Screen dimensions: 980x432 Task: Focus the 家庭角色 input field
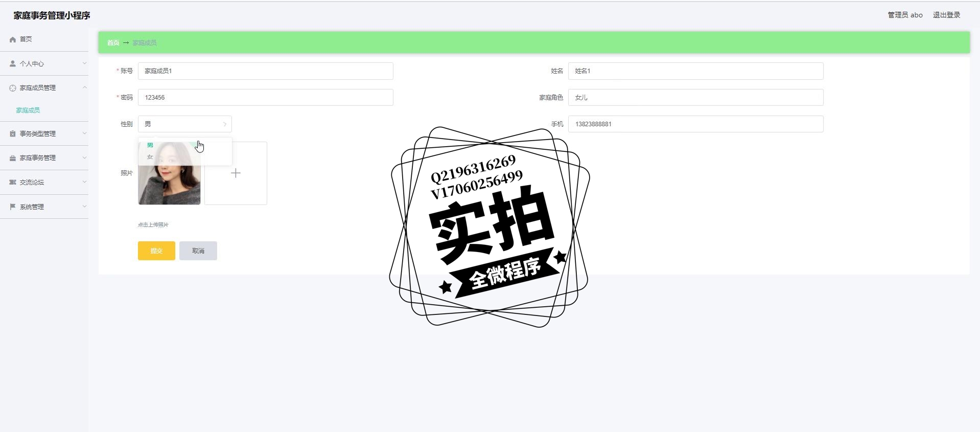(696, 98)
